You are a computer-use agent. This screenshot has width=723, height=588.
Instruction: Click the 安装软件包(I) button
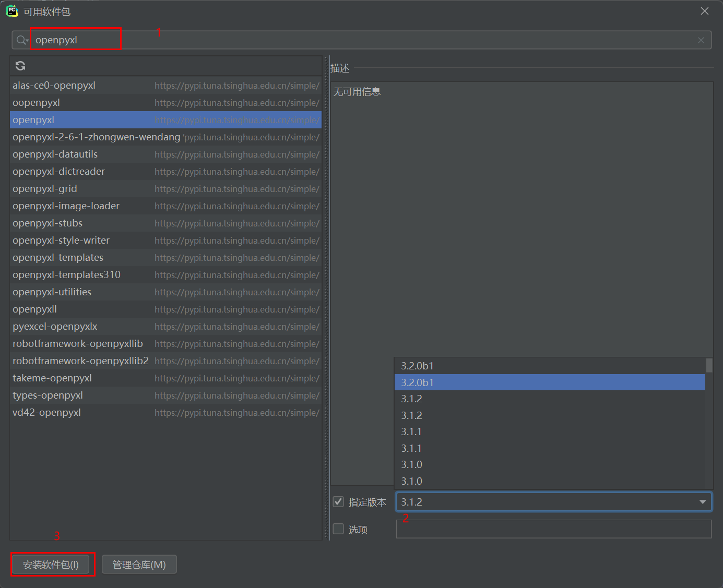(51, 565)
